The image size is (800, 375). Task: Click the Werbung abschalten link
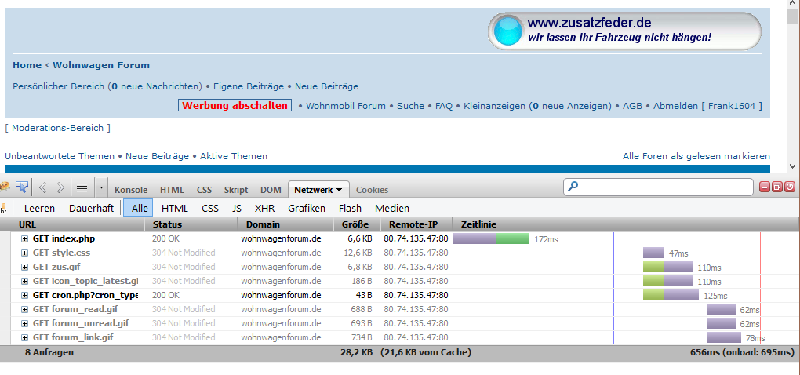(235, 106)
